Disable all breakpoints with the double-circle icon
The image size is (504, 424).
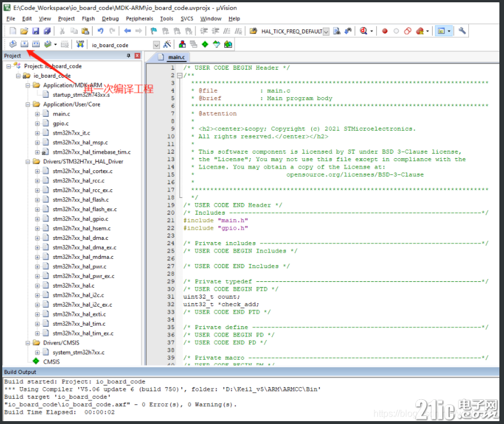click(x=407, y=31)
